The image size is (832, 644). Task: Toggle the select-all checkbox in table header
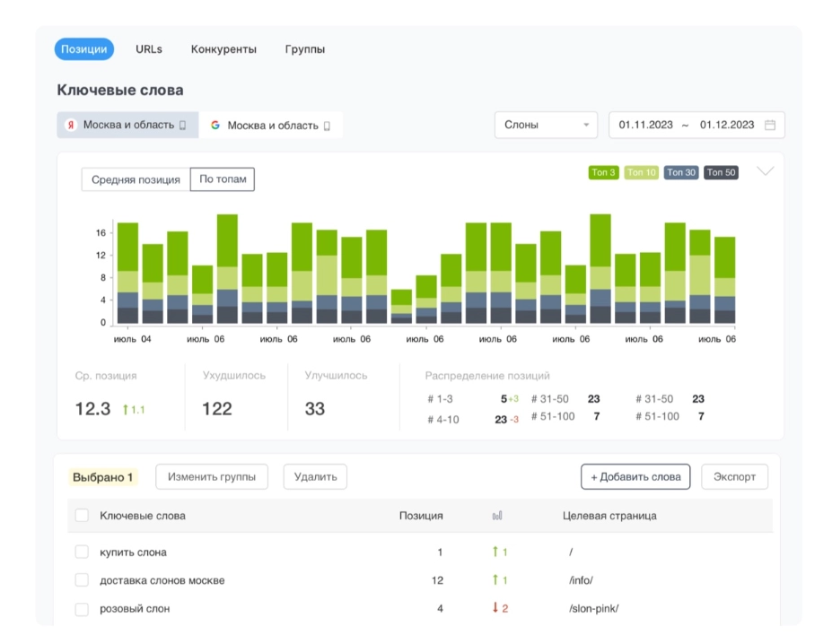82,516
